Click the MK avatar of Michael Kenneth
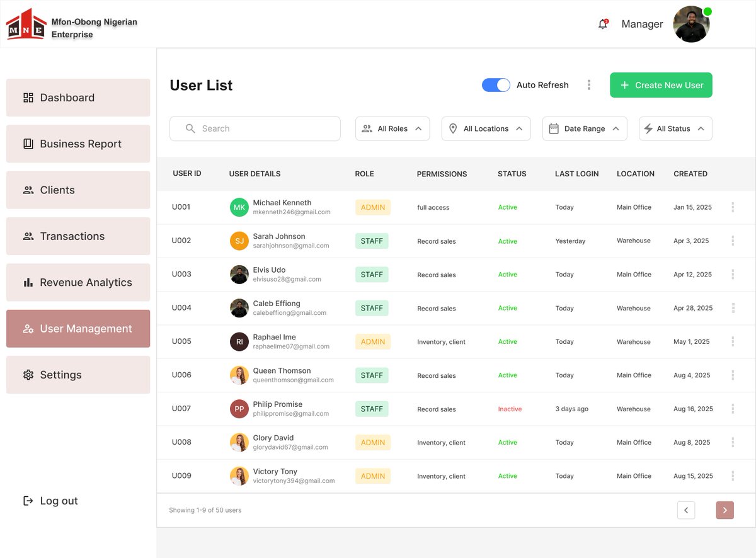This screenshot has width=756, height=558. (x=239, y=207)
